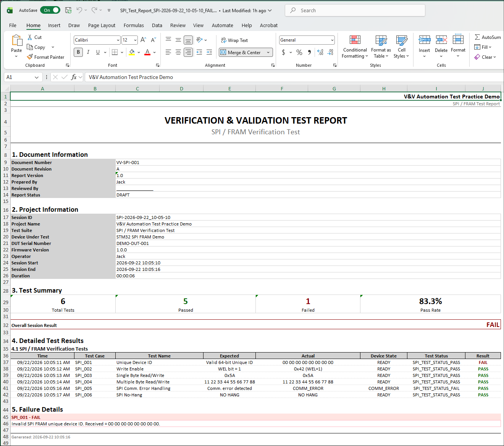Click the Clear button
Screen dimensions: 504x446
pos(485,57)
